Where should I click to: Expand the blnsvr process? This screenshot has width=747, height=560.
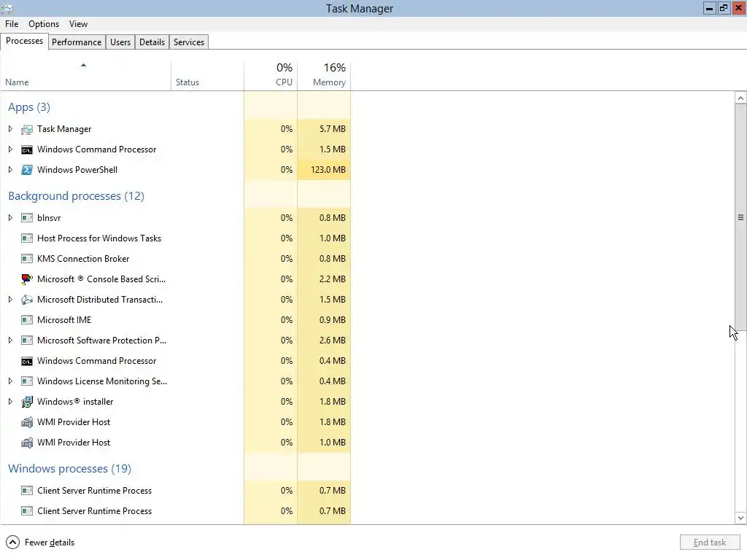(10, 218)
